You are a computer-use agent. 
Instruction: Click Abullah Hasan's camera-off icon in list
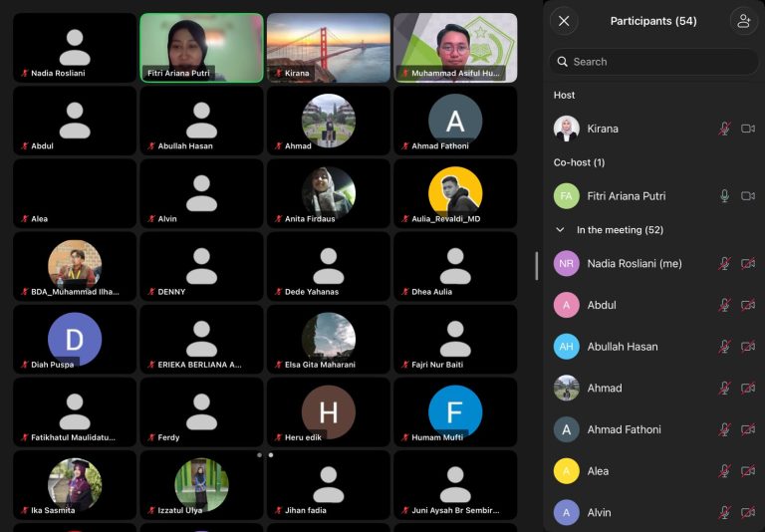748,347
